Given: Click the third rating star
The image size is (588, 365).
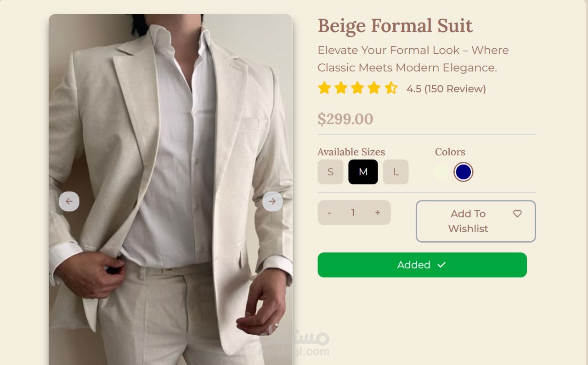Looking at the screenshot, I should (357, 88).
